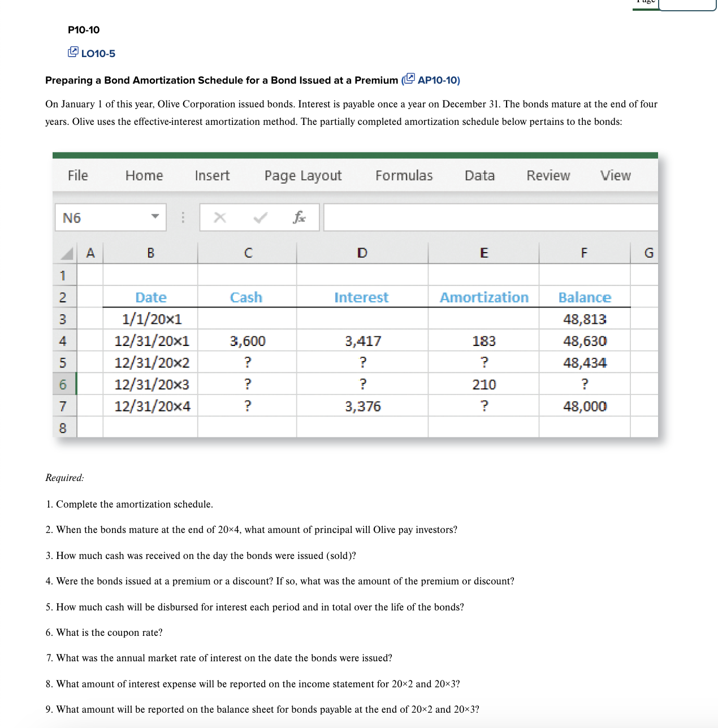Click the 'Cash' header cell
Image resolution: width=718 pixels, height=728 pixels.
[x=247, y=297]
